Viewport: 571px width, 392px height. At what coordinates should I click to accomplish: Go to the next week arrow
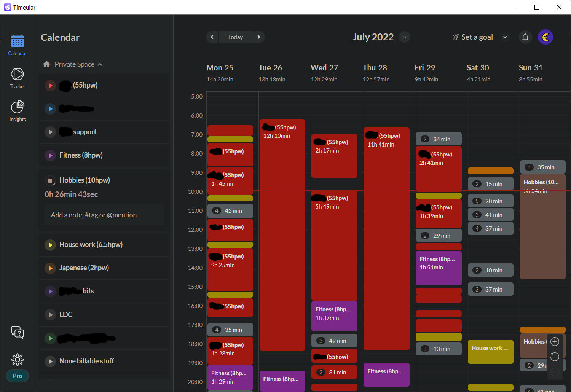[x=259, y=37]
